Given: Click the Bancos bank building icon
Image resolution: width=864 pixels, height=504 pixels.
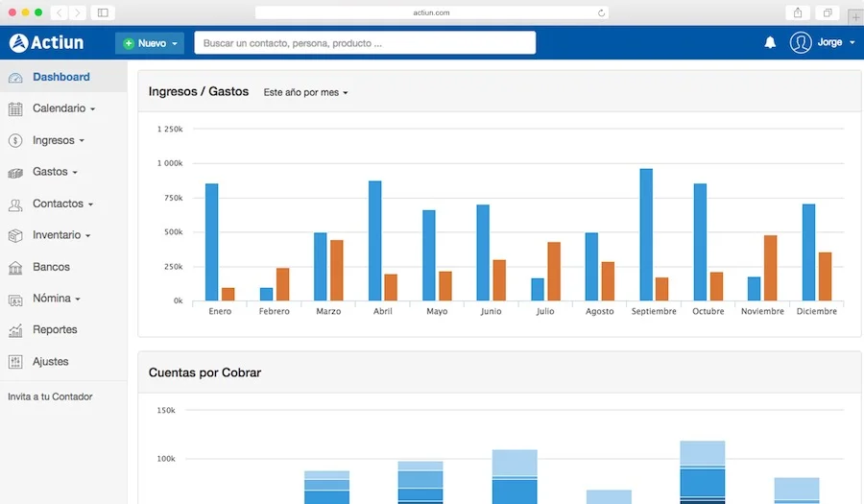Looking at the screenshot, I should tap(15, 268).
